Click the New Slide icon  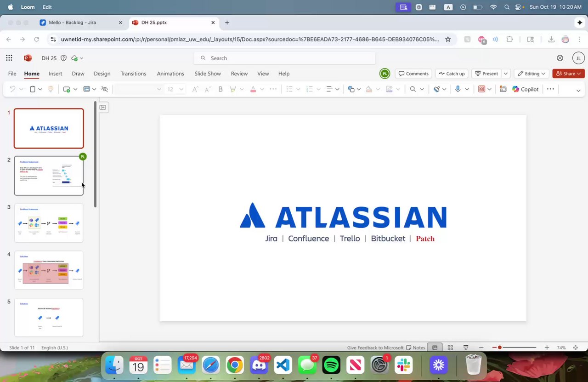click(x=67, y=89)
